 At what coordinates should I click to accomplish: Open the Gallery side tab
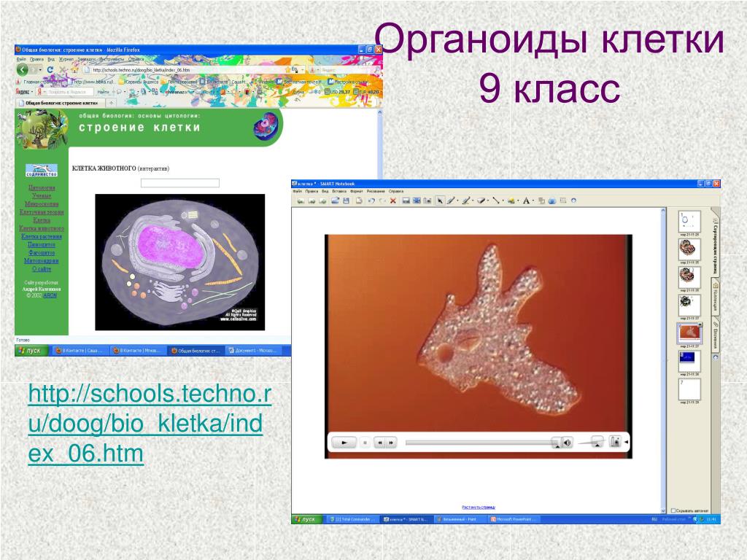click(715, 297)
